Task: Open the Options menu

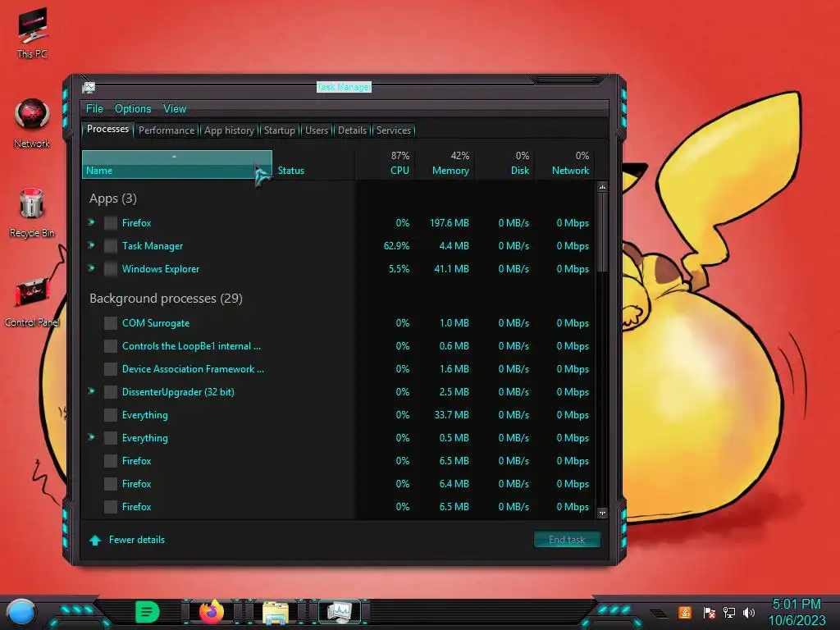Action: [x=133, y=109]
